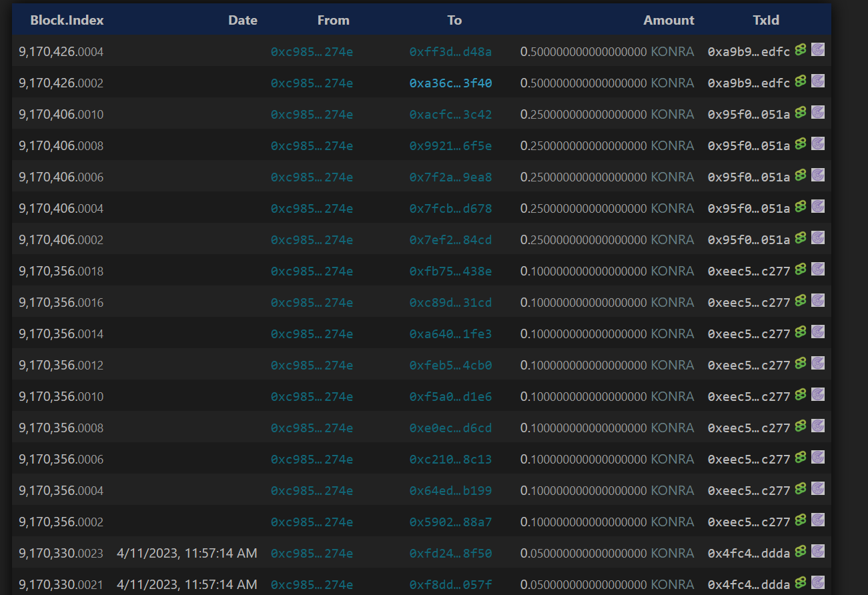868x595 pixels.
Task: Click the To column header
Action: click(454, 20)
